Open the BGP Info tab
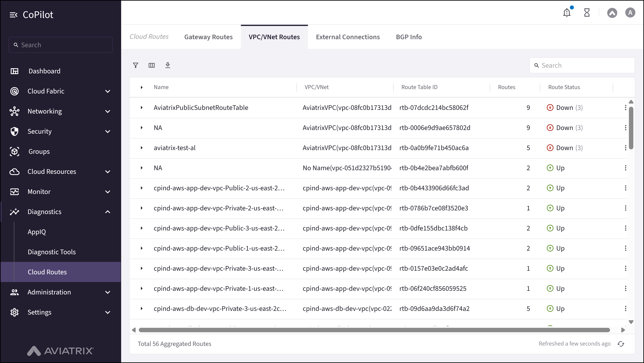 (x=408, y=37)
